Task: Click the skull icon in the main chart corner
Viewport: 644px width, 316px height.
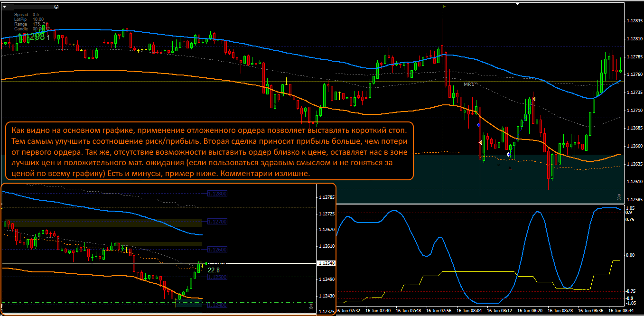Action: coord(618,196)
